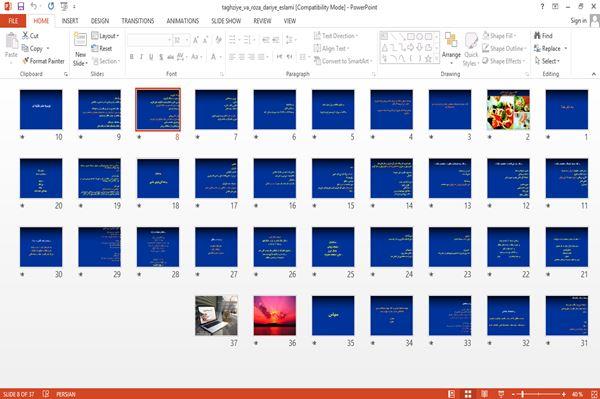The image size is (600, 399).
Task: Reset the slide layout
Action: click(x=102, y=48)
